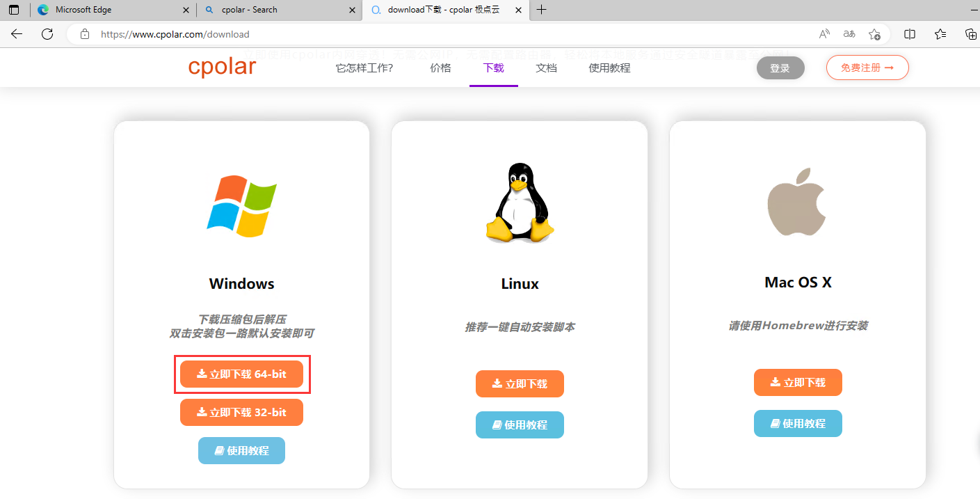
Task: Add this page to favorites star icon
Action: tap(875, 34)
